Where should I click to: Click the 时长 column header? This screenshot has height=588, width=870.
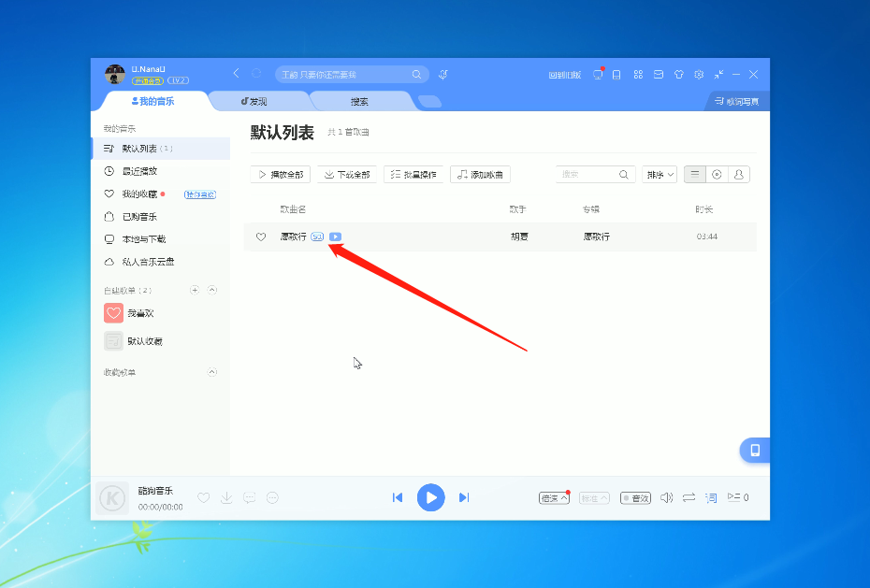tap(704, 208)
